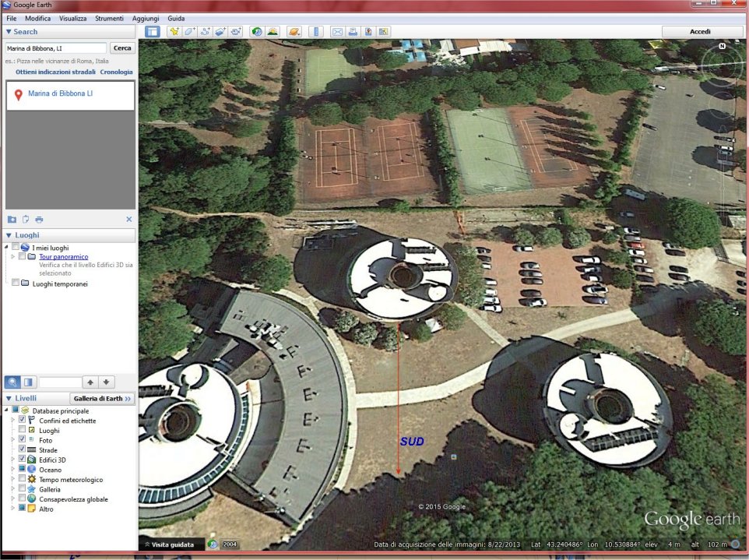Viewport: 749px width, 560px height.
Task: Expand the Tour panoramico folder
Action: [x=12, y=257]
